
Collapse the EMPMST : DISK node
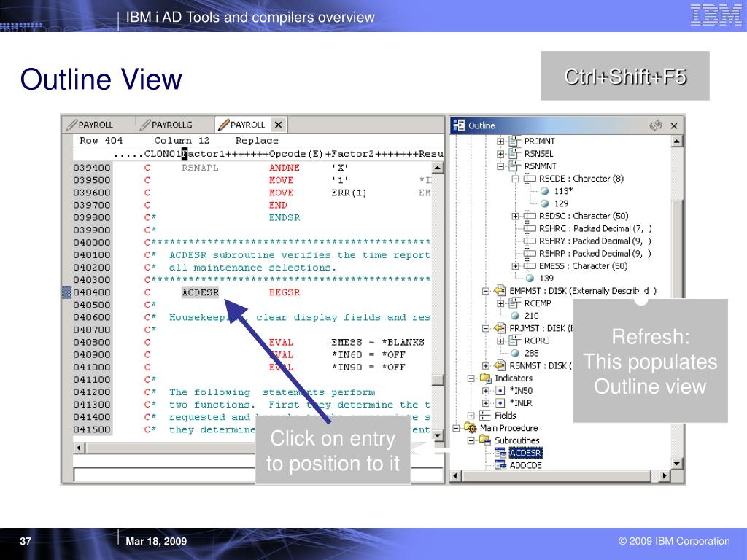click(485, 290)
